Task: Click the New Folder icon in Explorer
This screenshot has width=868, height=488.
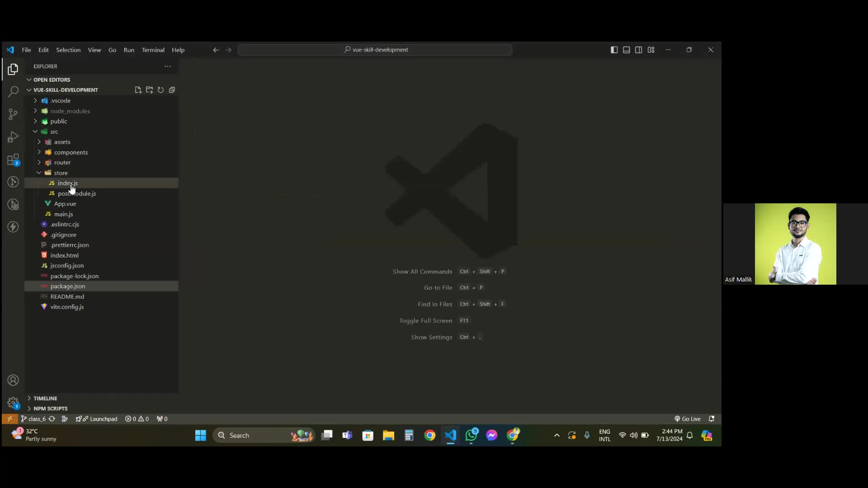Action: (x=149, y=90)
